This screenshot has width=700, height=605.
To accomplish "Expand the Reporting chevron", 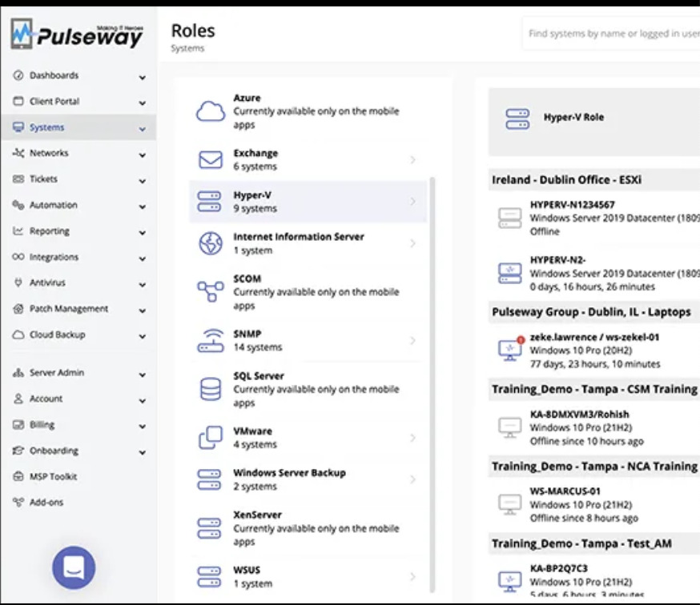I will [x=142, y=232].
